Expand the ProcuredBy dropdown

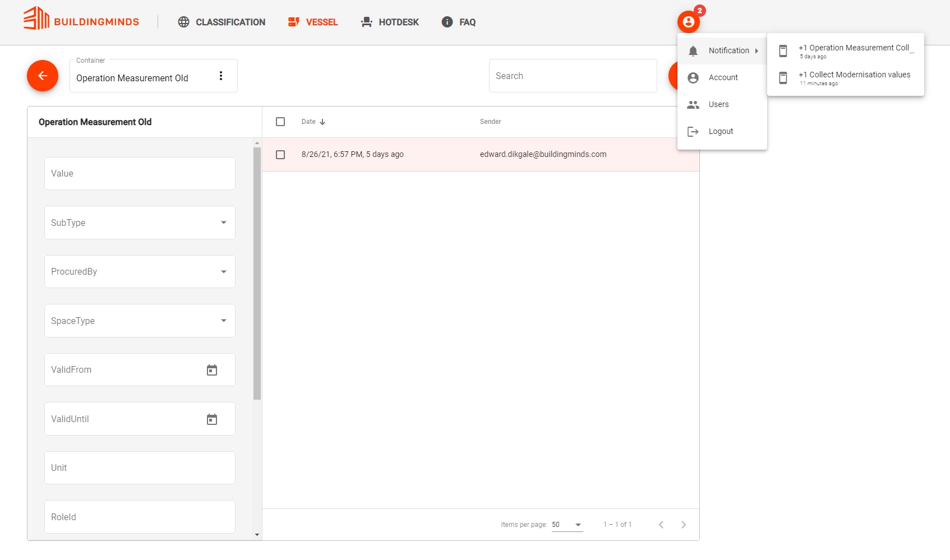140,272
